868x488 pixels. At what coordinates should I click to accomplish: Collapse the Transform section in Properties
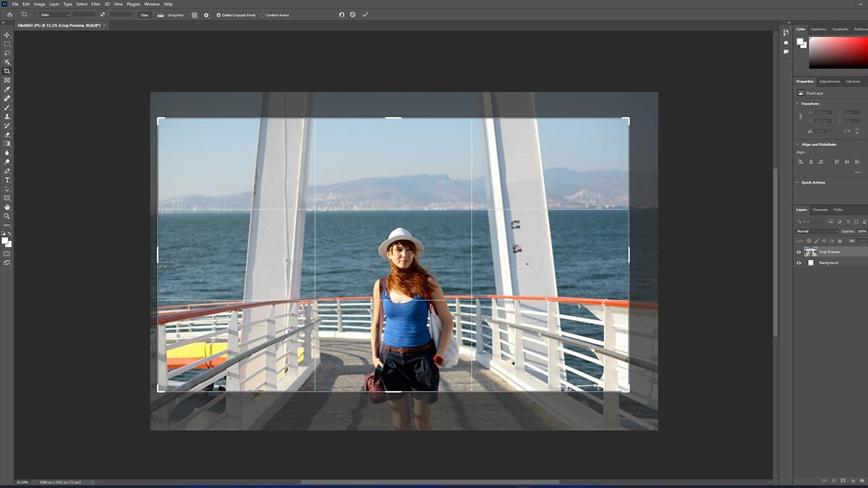[x=796, y=103]
